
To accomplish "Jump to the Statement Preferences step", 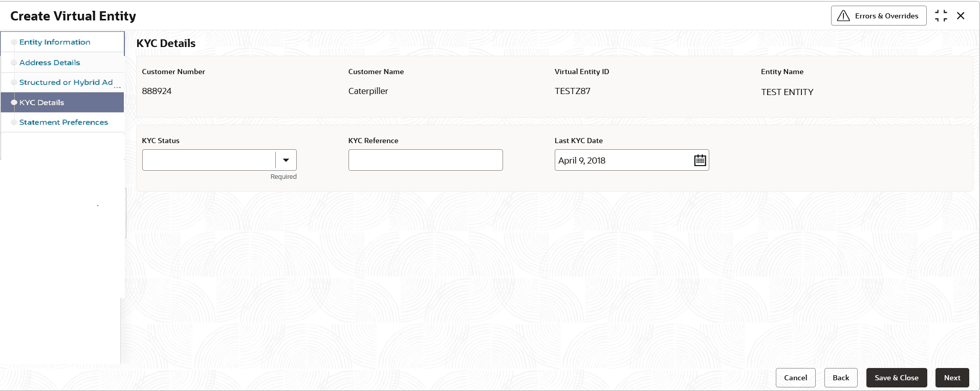I will tap(63, 123).
